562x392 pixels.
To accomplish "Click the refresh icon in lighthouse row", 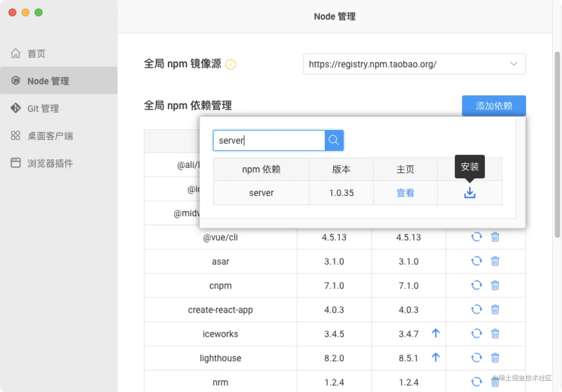I will [x=477, y=357].
